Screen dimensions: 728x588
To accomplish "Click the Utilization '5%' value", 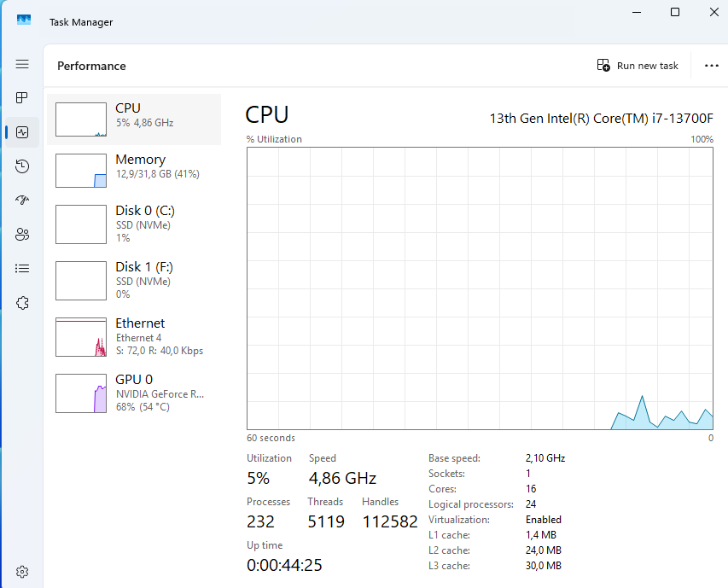I will 258,478.
